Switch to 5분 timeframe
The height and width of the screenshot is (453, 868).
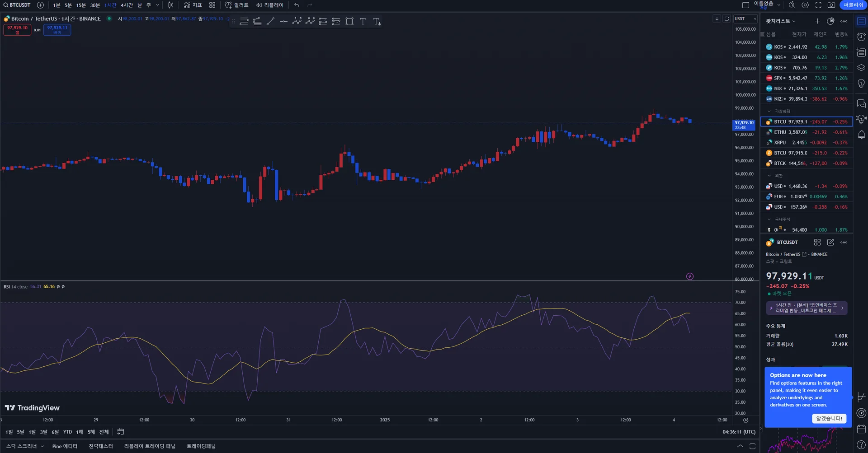tap(68, 5)
